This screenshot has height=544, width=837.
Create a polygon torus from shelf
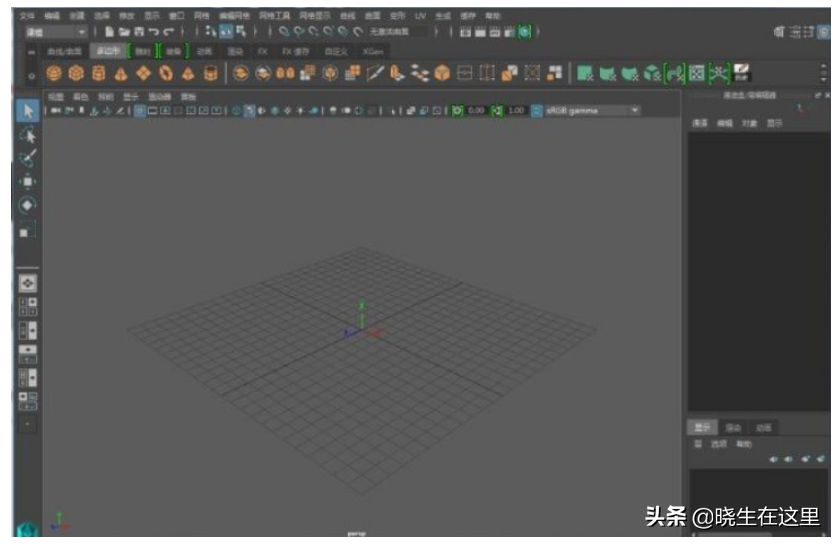tap(166, 73)
